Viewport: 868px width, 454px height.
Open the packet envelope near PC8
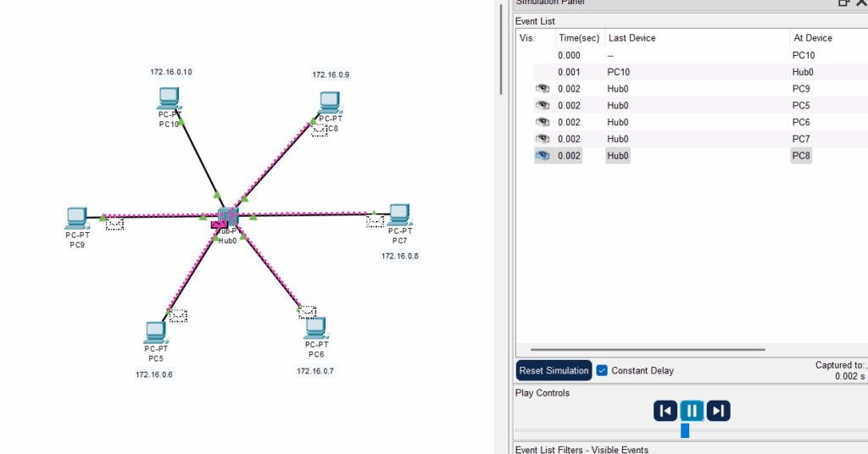[x=320, y=130]
